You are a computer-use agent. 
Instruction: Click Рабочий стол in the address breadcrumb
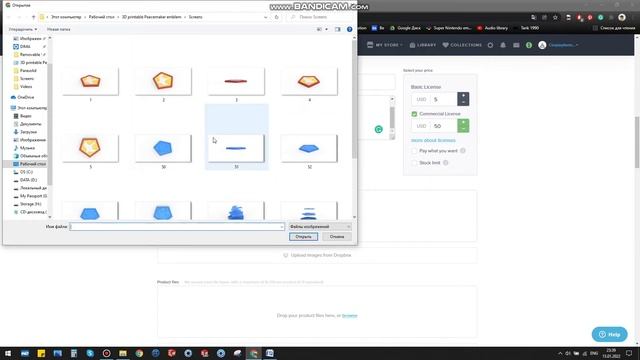(102, 17)
